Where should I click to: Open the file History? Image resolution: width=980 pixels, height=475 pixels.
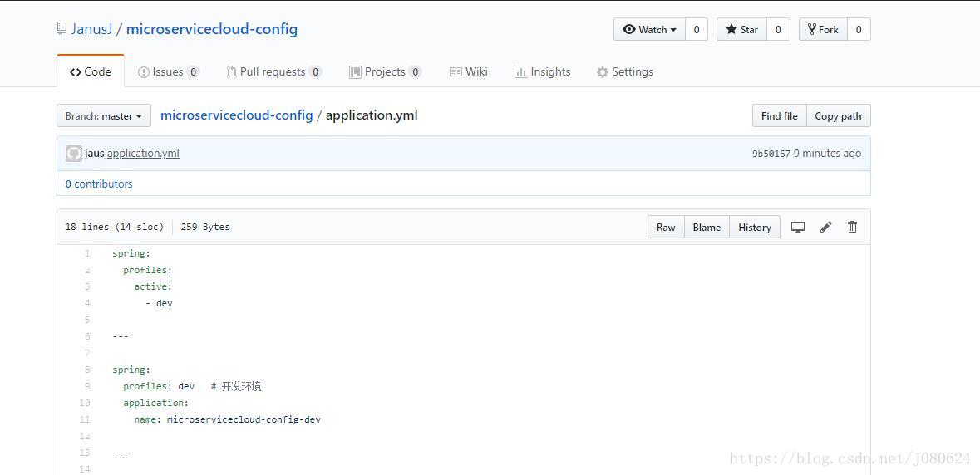pos(755,228)
